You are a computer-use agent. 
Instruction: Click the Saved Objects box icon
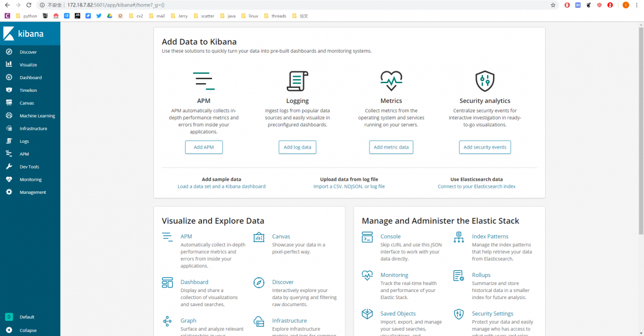point(367,314)
